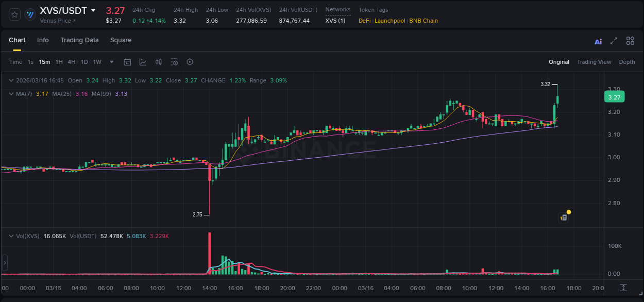Open the XVS/USDT pair selector dropdown
644x302 pixels.
click(93, 10)
